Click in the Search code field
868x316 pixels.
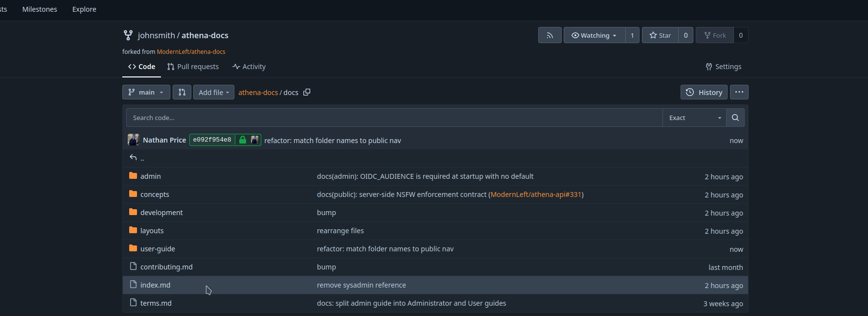click(x=394, y=118)
